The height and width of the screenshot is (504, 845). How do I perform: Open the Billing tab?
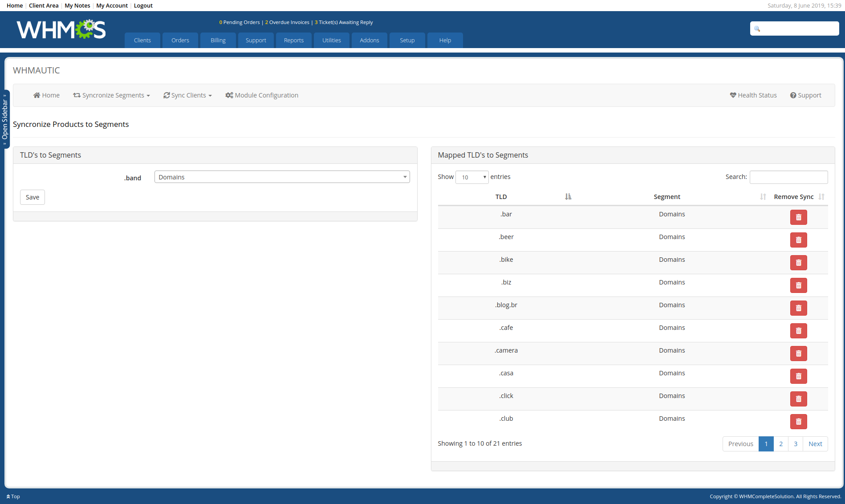[x=218, y=40]
